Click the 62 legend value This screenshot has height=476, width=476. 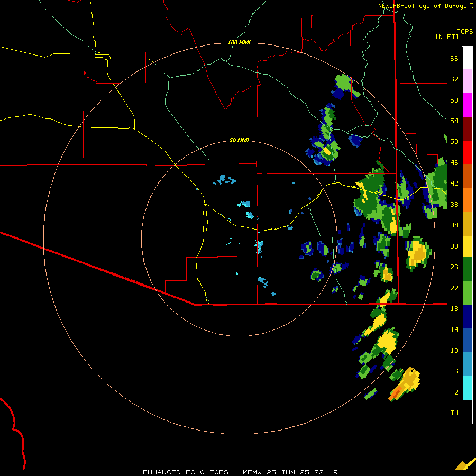454,79
